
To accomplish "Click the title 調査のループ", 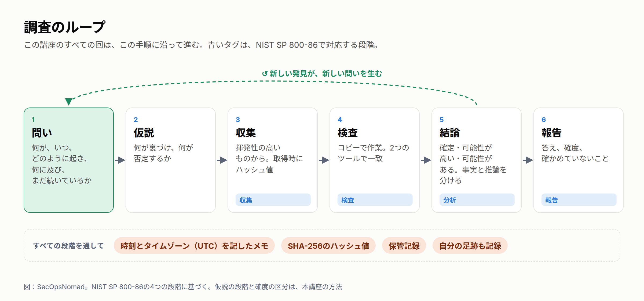I will [64, 27].
